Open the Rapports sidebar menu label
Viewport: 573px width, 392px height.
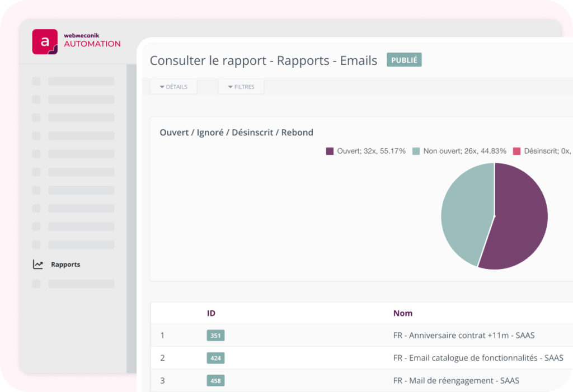pyautogui.click(x=65, y=265)
